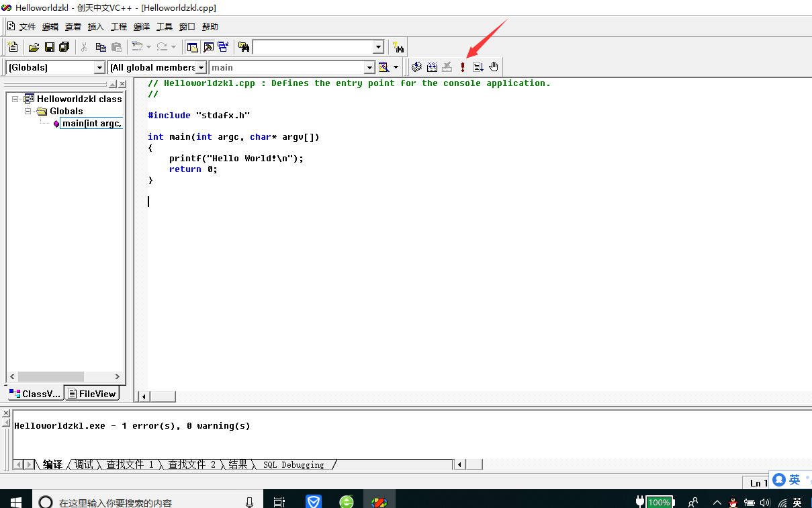Open the All global members filter dropdown
This screenshot has height=508, width=812.
tap(201, 67)
